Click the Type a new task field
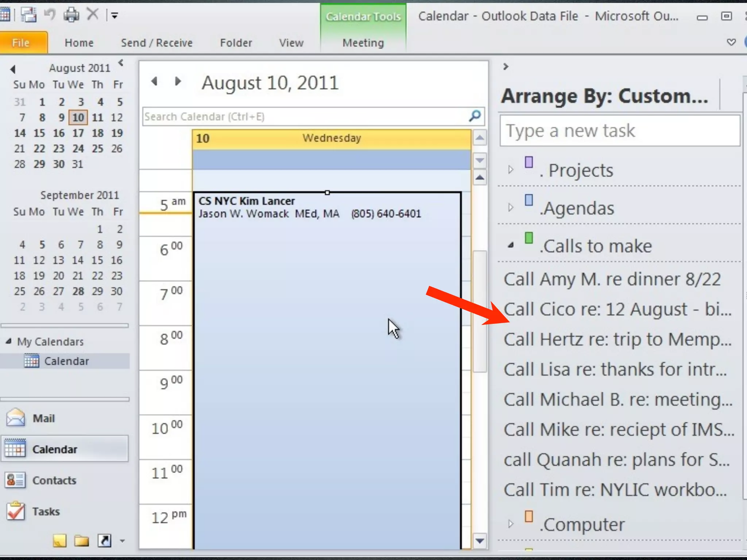 click(x=619, y=131)
